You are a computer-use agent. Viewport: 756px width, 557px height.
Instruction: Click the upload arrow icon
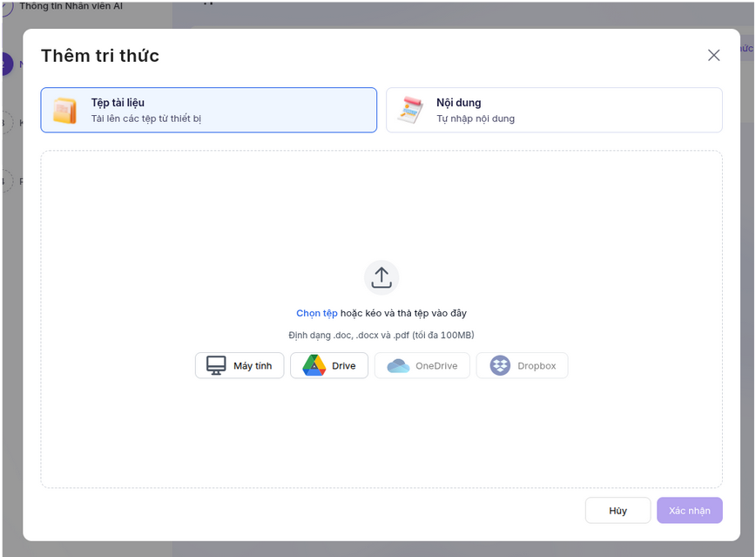pos(381,277)
